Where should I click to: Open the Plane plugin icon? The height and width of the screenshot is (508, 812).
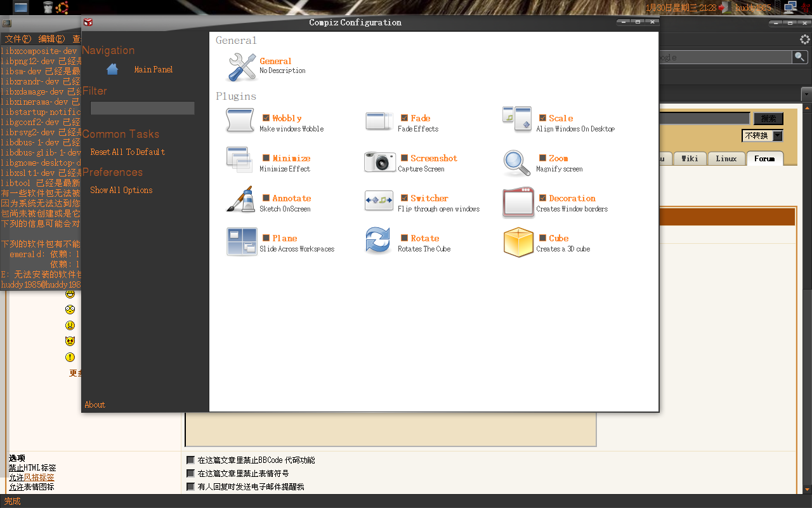tap(242, 242)
